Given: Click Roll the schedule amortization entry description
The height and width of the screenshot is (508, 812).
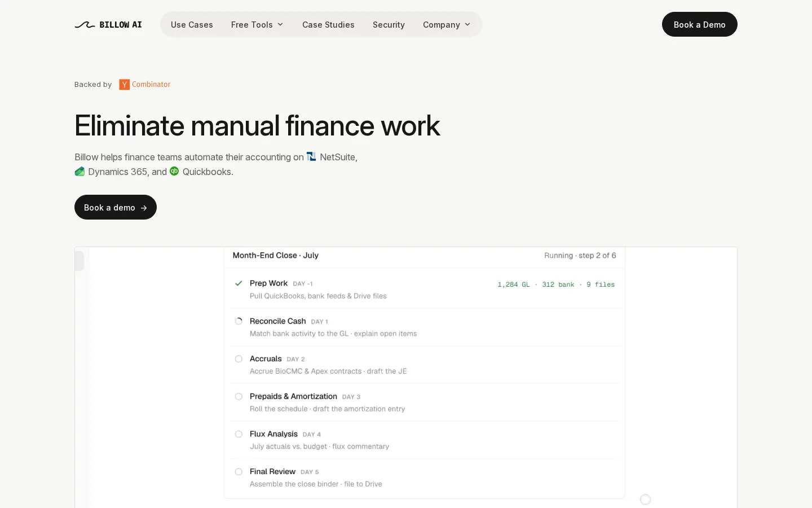Looking at the screenshot, I should pyautogui.click(x=327, y=409).
